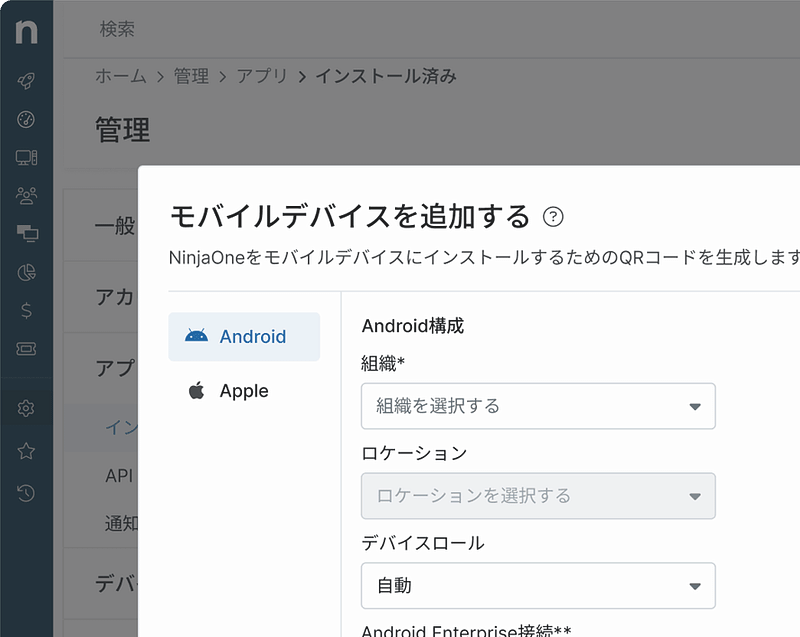Viewport: 800px width, 637px height.
Task: Click the Apple logo icon
Action: (196, 391)
